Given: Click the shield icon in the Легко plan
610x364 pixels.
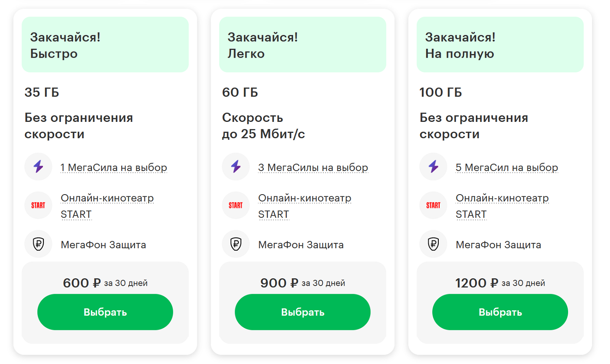Looking at the screenshot, I should point(236,244).
